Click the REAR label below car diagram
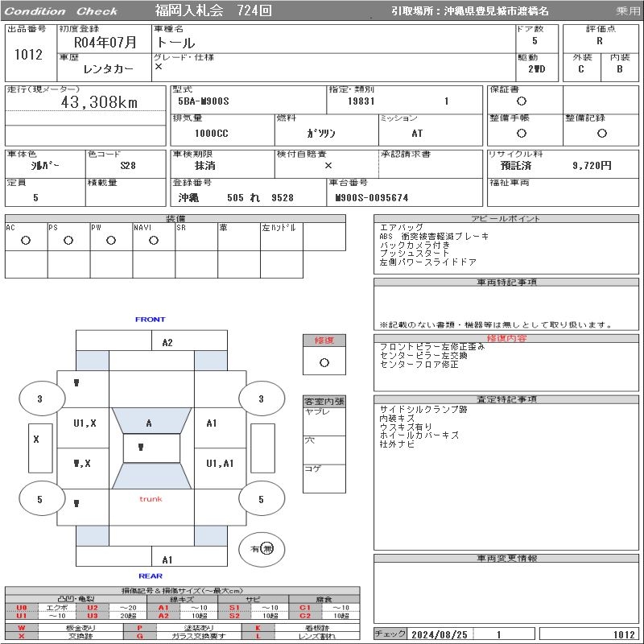This screenshot has height=644, width=644. point(151,576)
